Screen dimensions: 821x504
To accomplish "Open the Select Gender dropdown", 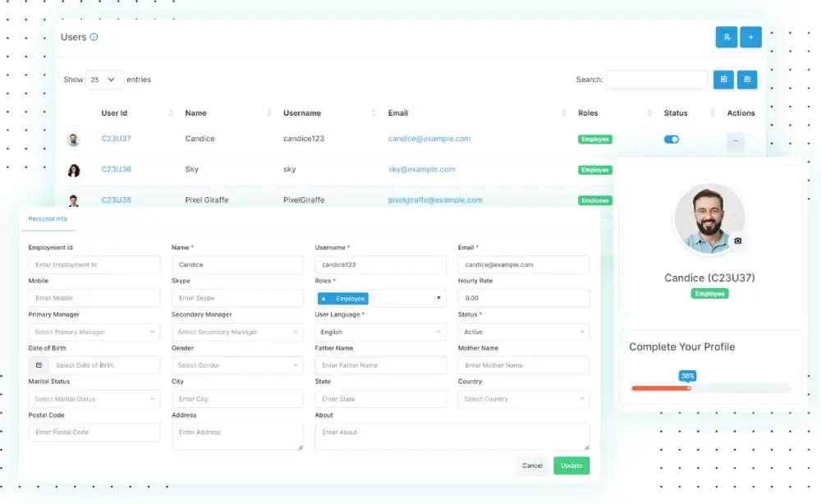I will pyautogui.click(x=236, y=365).
